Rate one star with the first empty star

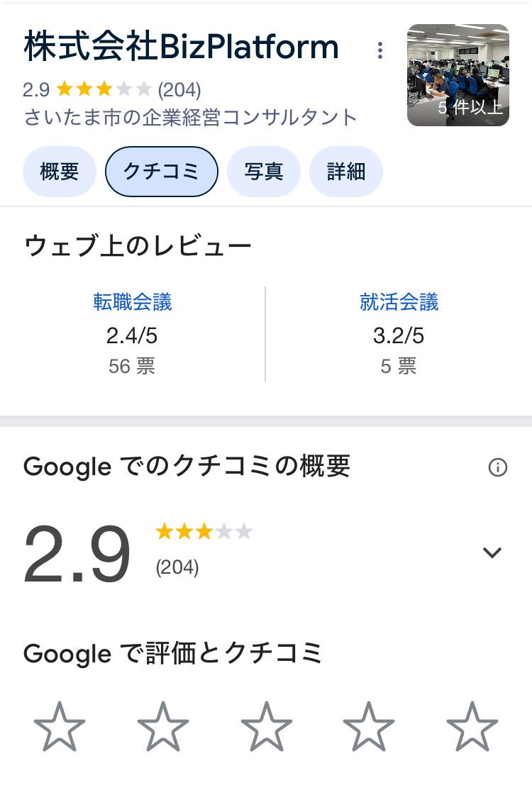click(x=60, y=726)
